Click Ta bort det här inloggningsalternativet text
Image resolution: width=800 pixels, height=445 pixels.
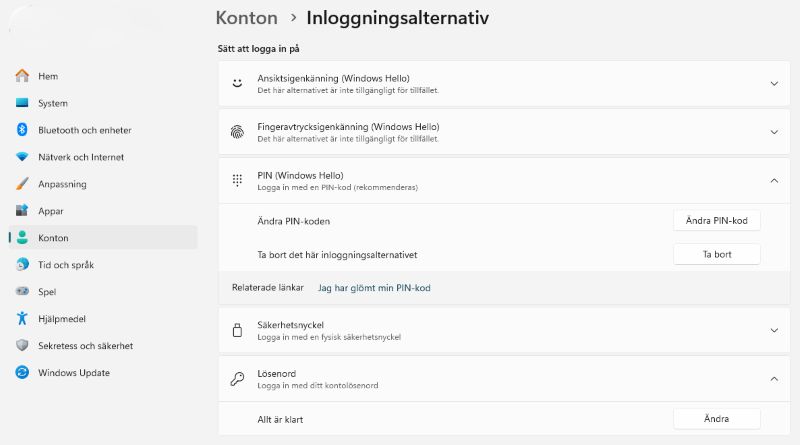point(337,255)
